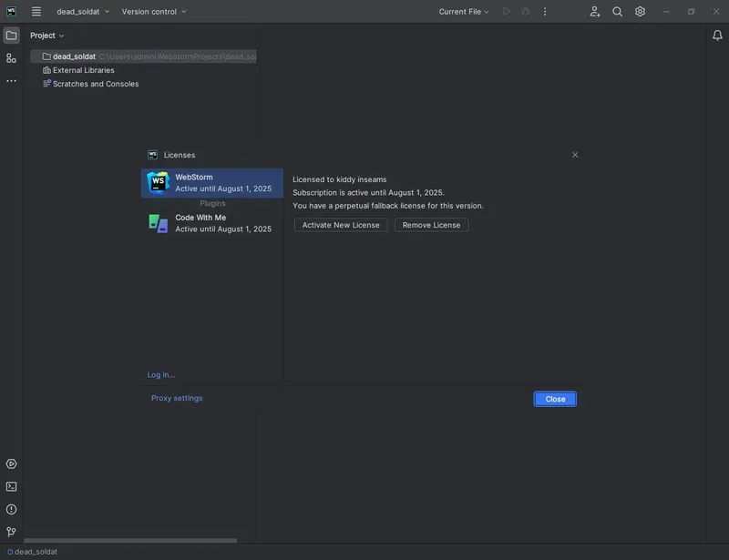Open More Actions vertical dots

[x=545, y=12]
